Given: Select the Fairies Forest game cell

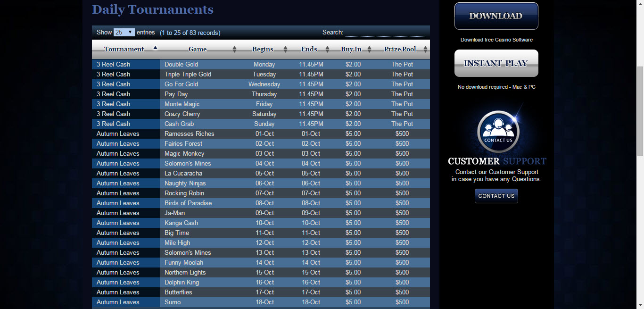Looking at the screenshot, I should click(199, 143).
